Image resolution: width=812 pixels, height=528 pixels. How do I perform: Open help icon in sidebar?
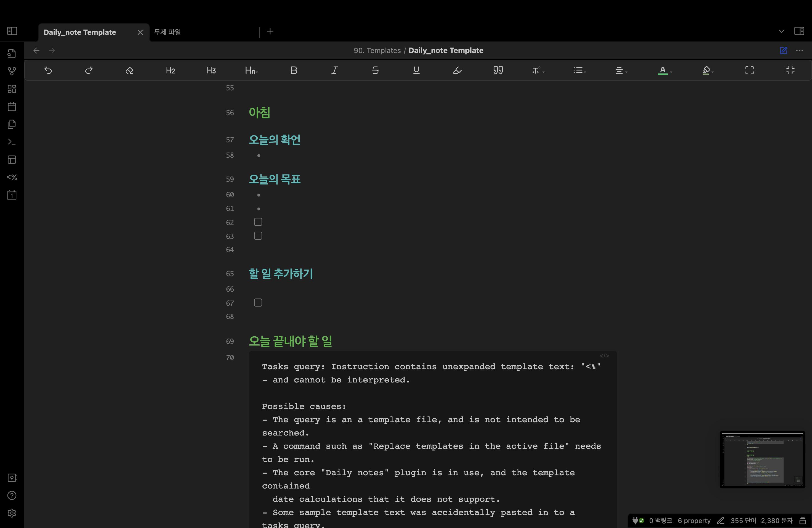[12, 496]
